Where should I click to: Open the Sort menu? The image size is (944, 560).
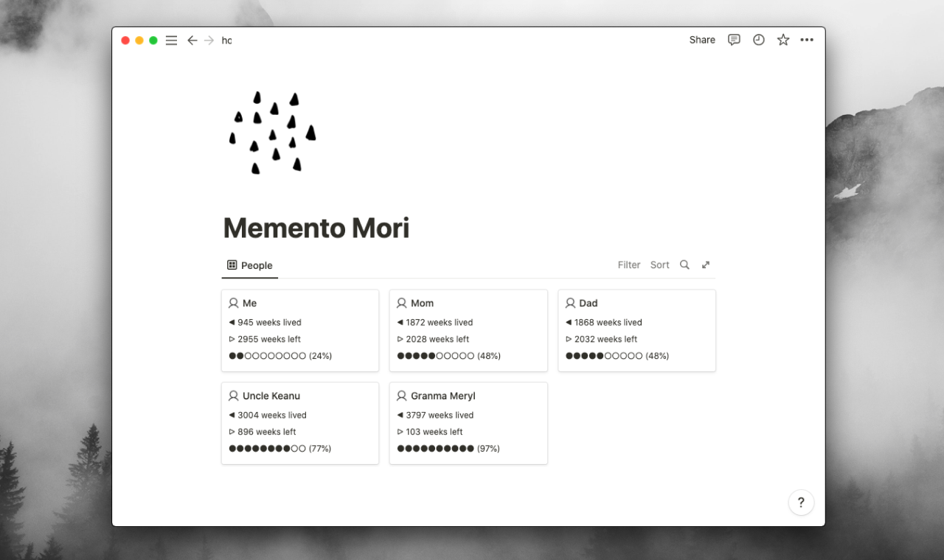(659, 265)
